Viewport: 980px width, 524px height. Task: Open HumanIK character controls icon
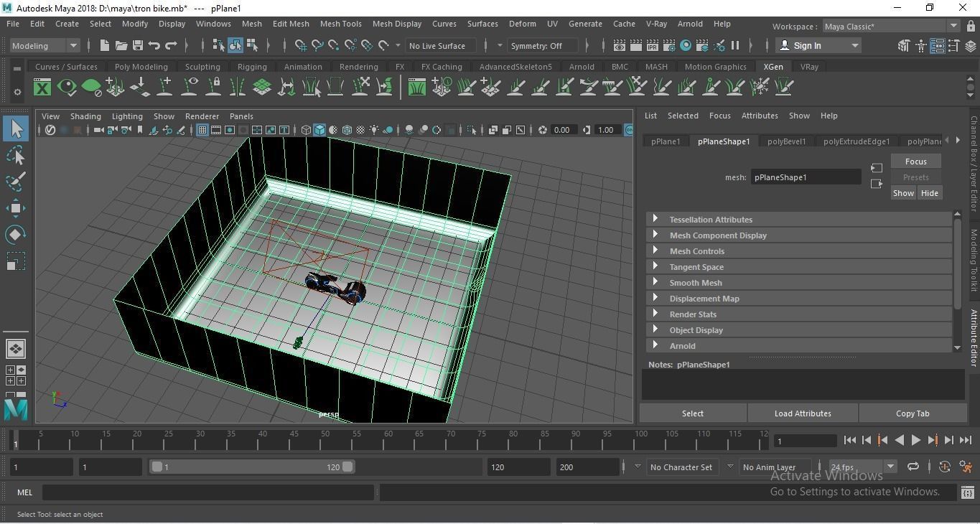coord(920,45)
